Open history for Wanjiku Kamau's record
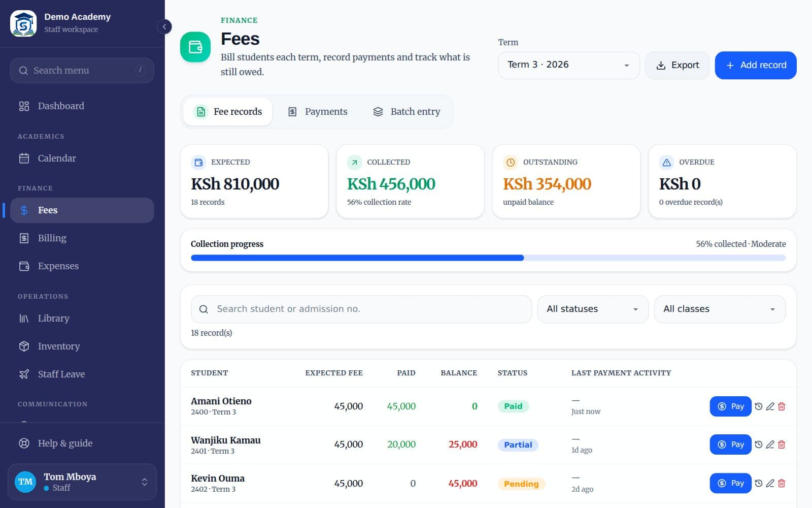 [758, 444]
